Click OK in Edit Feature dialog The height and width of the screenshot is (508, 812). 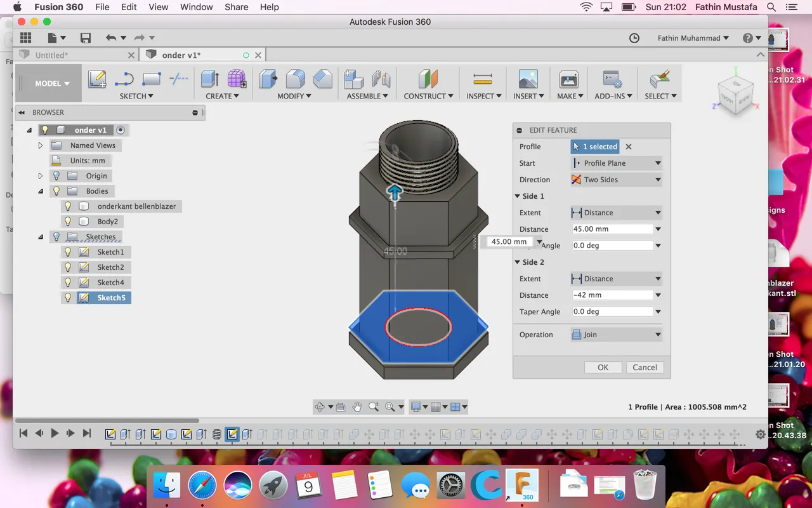(603, 368)
